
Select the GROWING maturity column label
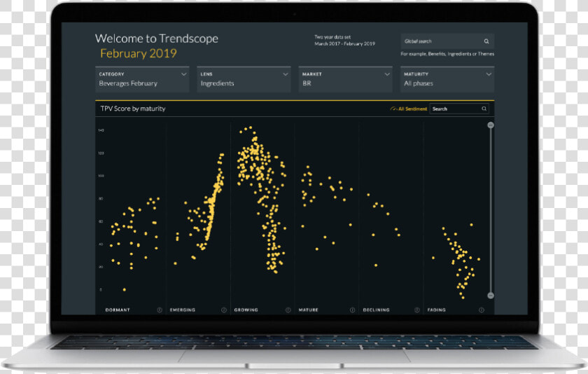[x=246, y=310]
